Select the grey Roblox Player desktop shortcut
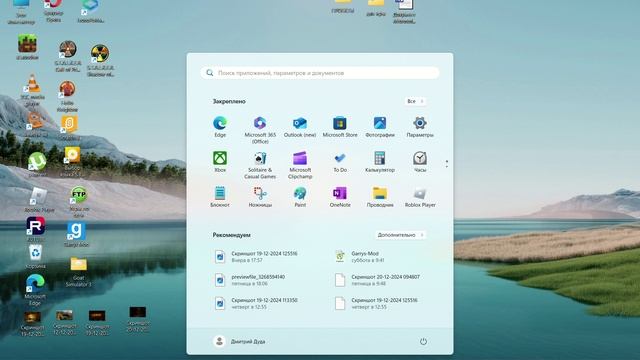The width and height of the screenshot is (640, 360). [39, 200]
